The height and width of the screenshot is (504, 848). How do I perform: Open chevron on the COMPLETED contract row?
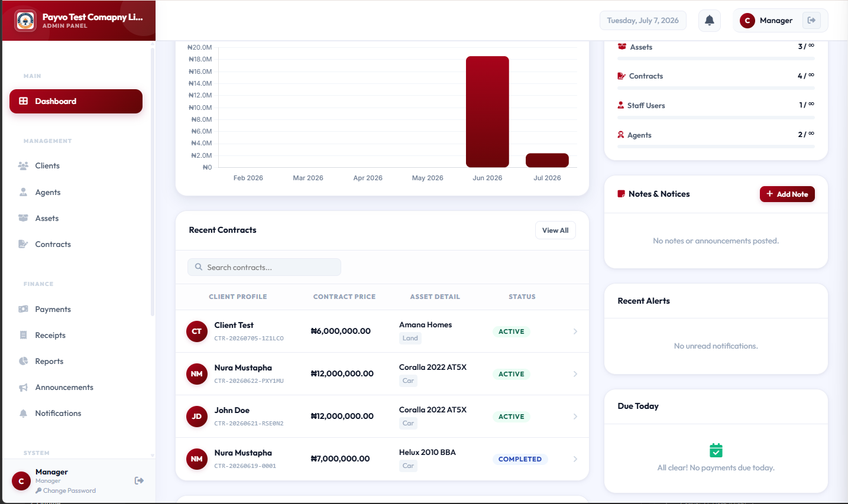click(x=575, y=459)
